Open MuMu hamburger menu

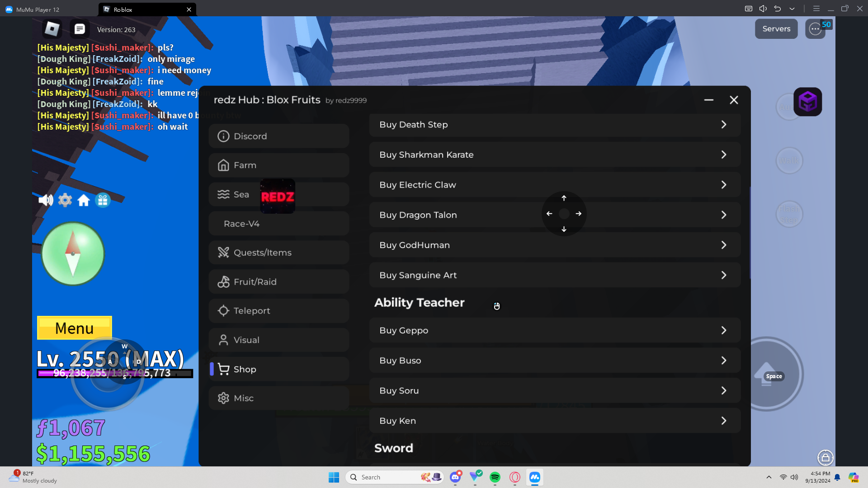click(x=816, y=9)
